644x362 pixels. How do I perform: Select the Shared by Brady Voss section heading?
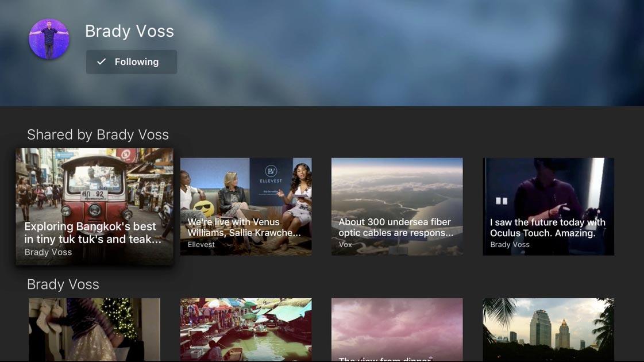click(98, 135)
